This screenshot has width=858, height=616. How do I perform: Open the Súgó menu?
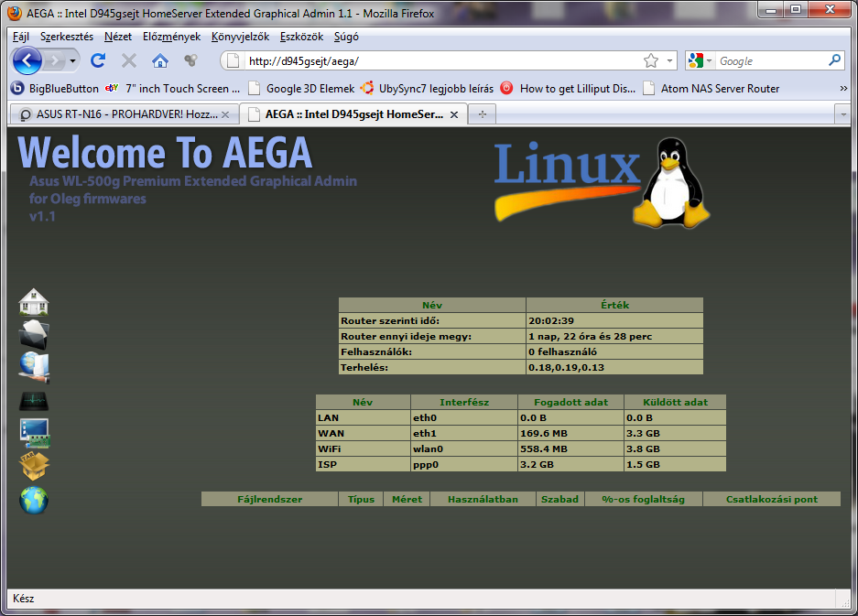coord(346,37)
